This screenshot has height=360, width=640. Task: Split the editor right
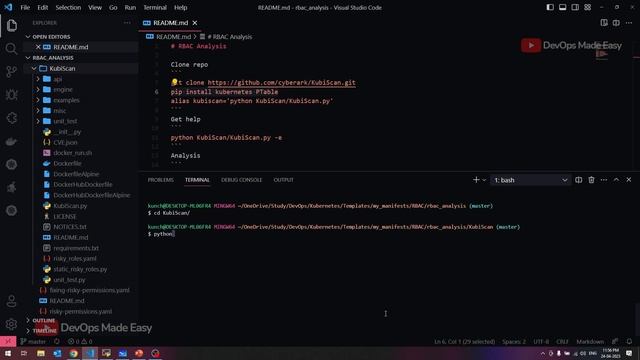[616, 23]
